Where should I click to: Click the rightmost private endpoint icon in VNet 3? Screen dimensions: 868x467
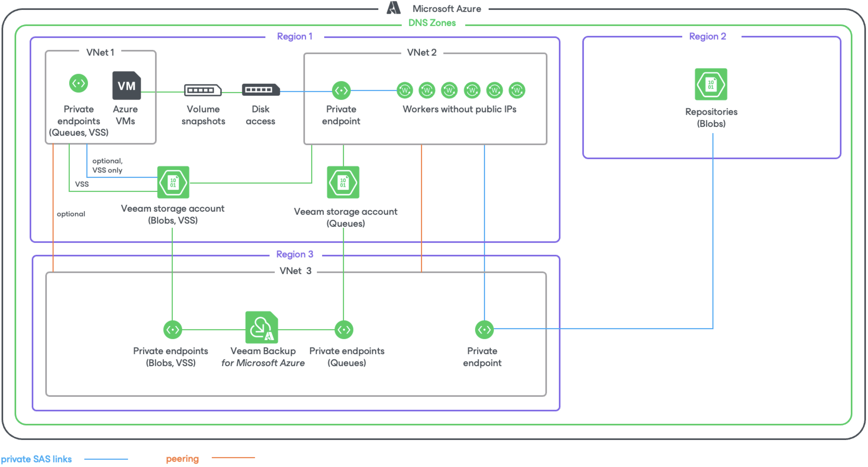tap(484, 329)
